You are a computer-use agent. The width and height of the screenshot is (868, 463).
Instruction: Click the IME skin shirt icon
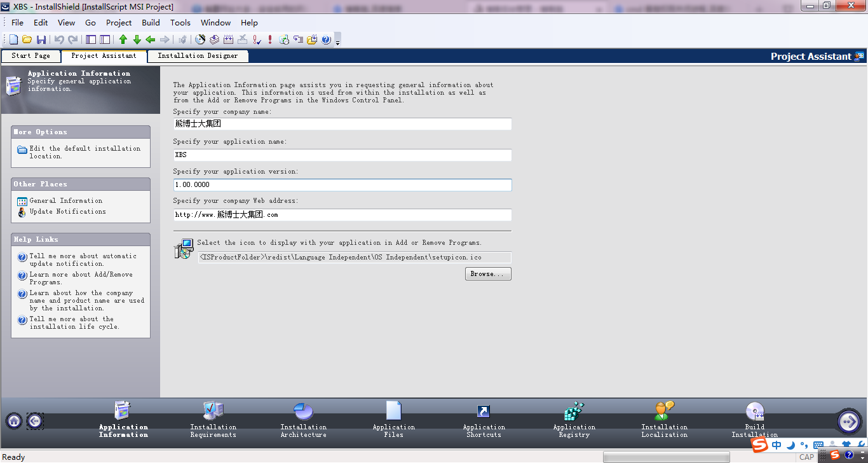pos(846,445)
